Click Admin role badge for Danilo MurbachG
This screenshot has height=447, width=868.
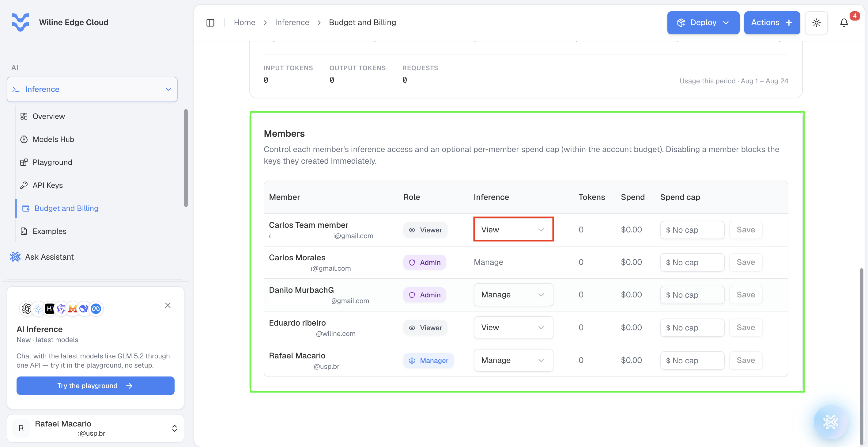(425, 295)
